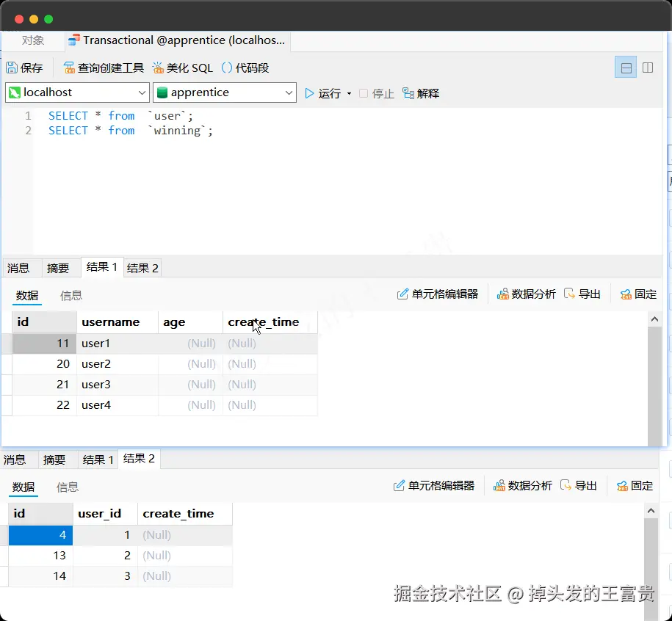Switch to the single-pane layout icon
Viewport: 672px width, 621px height.
(626, 68)
